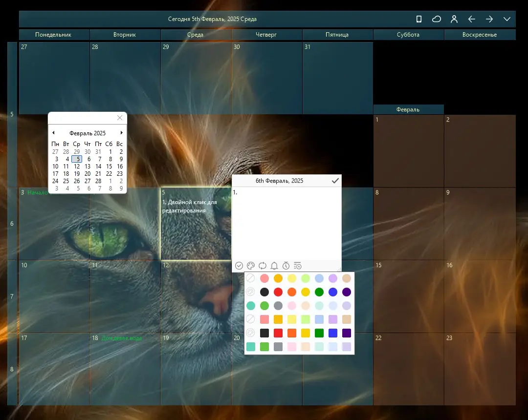Open the list-with-clock schedule icon
Viewport: 528px width, 420px height.
pyautogui.click(x=298, y=266)
